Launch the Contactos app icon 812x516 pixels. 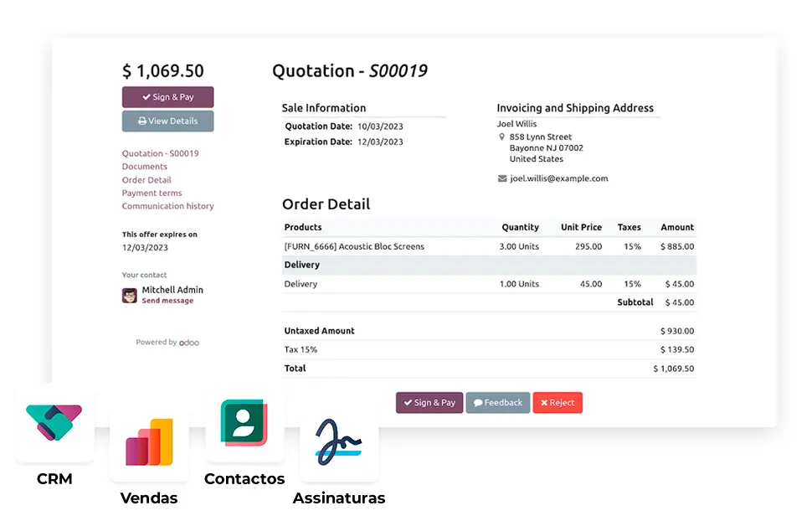click(x=244, y=423)
